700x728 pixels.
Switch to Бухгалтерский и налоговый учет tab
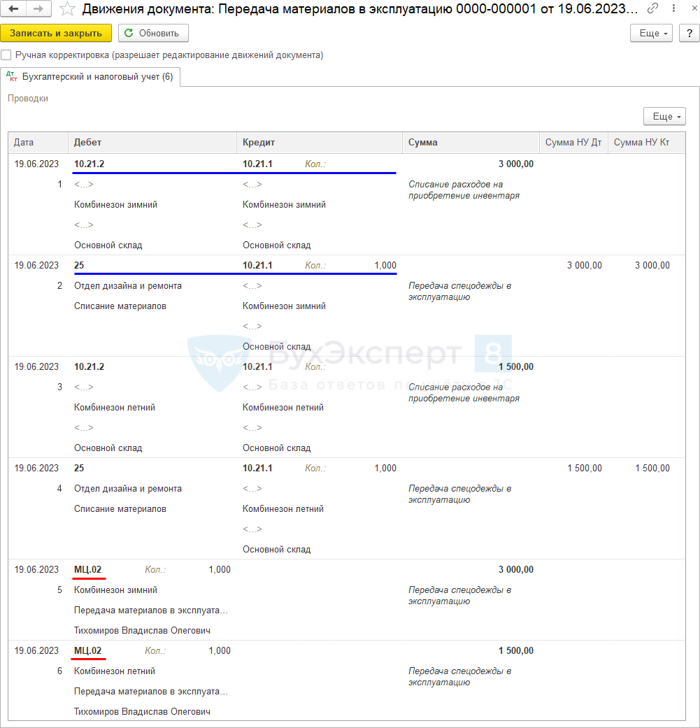[90, 77]
